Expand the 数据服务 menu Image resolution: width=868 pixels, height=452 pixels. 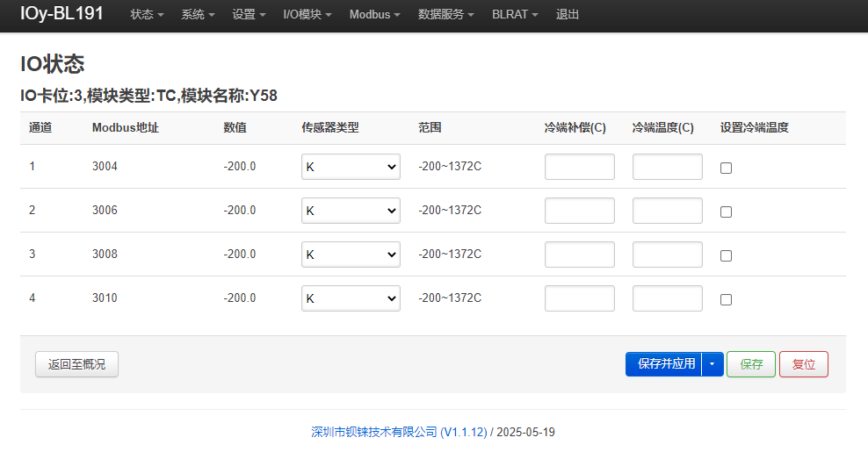click(445, 14)
